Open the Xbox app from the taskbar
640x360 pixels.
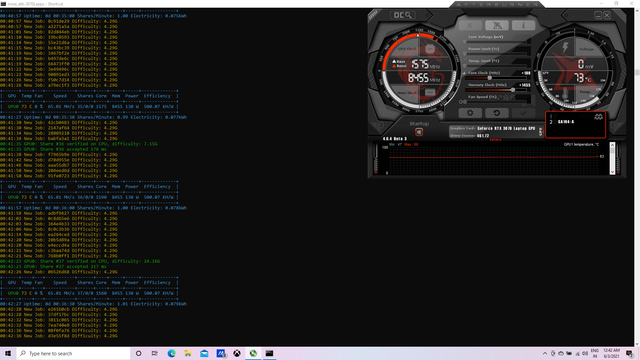click(x=237, y=353)
